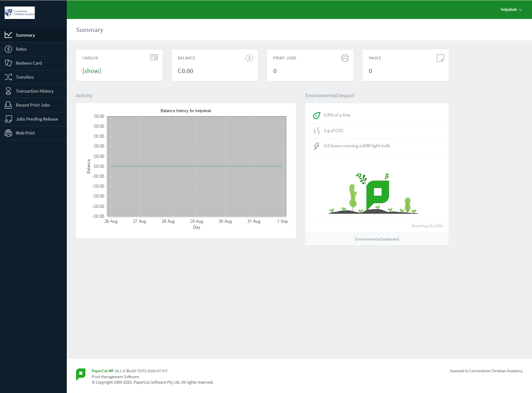Click the Web Print globe printer icon

pos(8,133)
